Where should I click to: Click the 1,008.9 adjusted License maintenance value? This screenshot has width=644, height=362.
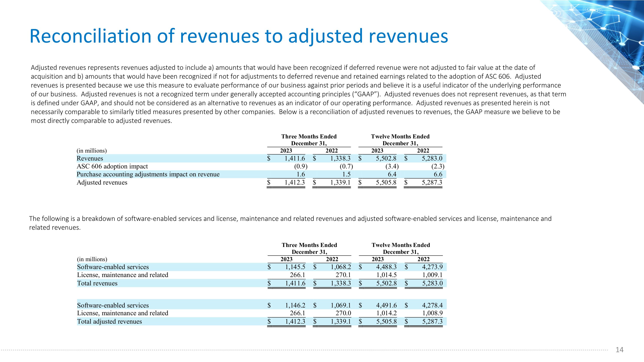click(x=433, y=313)
